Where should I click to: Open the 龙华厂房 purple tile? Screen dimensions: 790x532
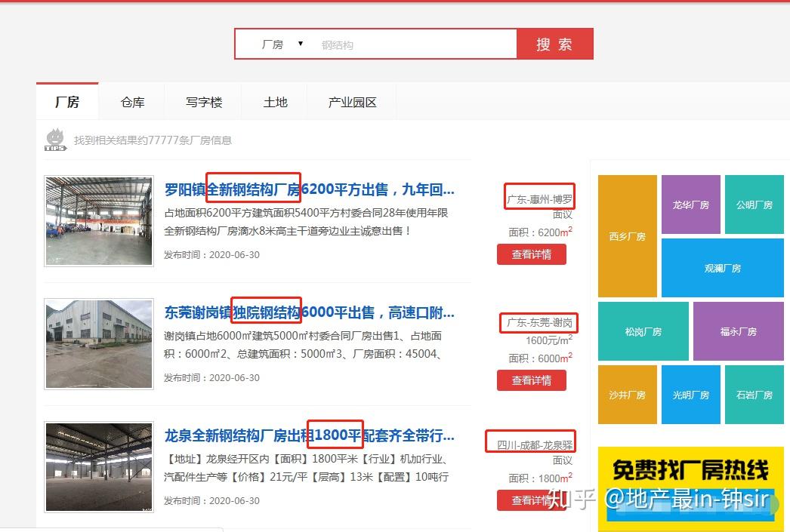(x=691, y=204)
